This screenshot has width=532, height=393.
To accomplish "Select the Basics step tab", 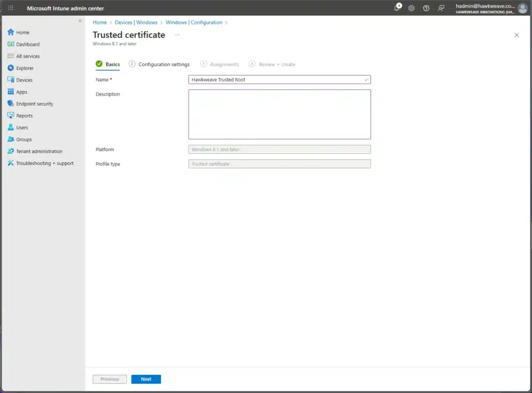I will tap(112, 64).
